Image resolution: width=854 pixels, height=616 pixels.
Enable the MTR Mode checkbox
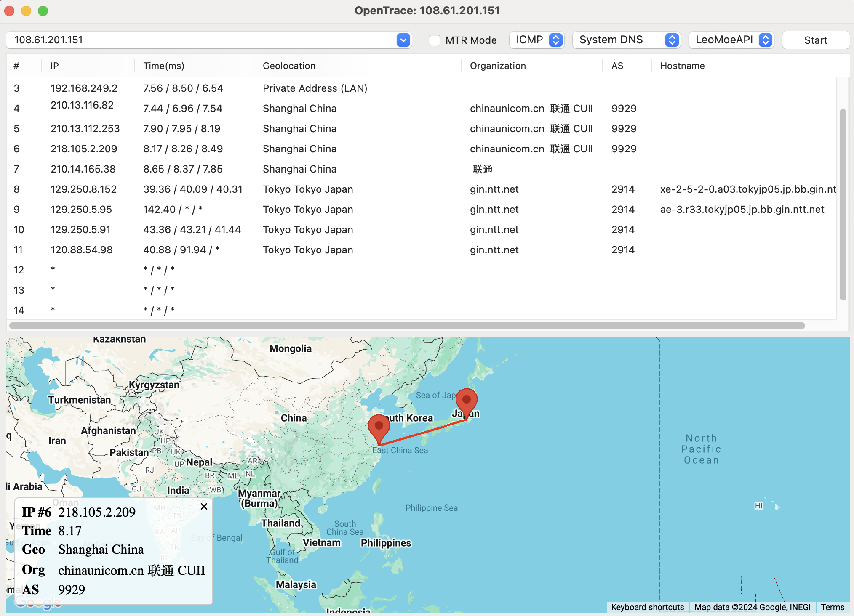(435, 40)
